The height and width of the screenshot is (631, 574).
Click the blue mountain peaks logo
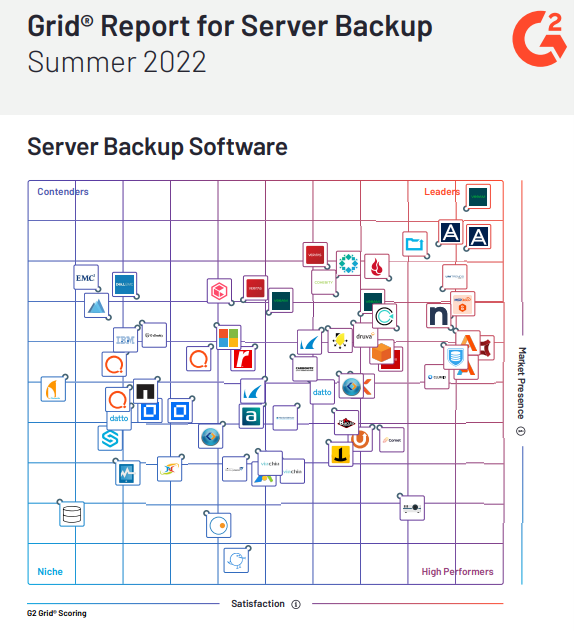97,306
